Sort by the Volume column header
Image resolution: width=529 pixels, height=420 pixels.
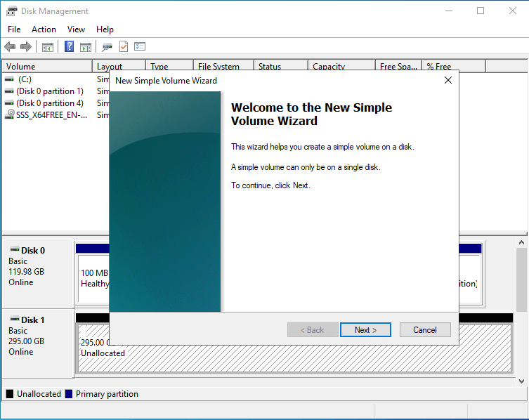tap(47, 67)
